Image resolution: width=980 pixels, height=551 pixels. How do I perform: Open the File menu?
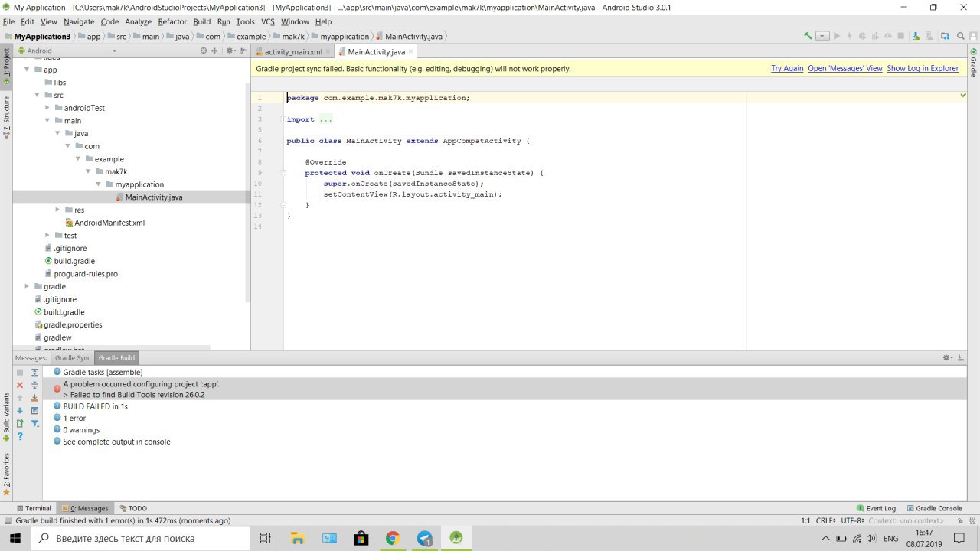pyautogui.click(x=8, y=22)
